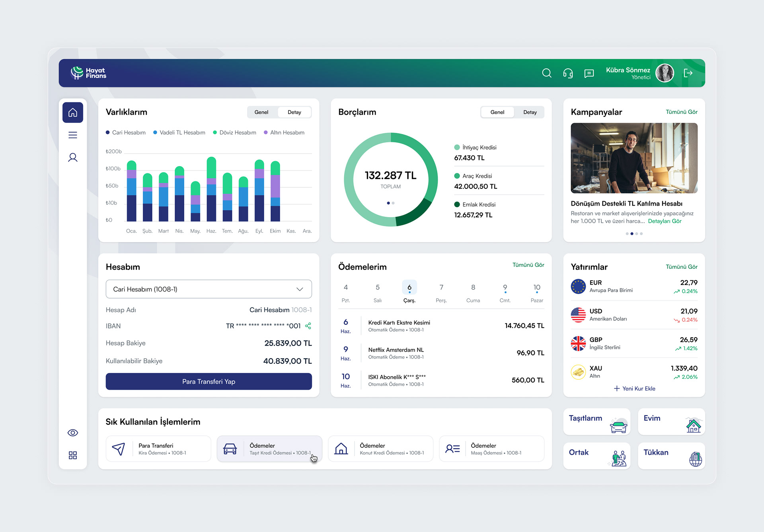Open messages chat icon in header
Image resolution: width=764 pixels, height=532 pixels.
point(589,73)
